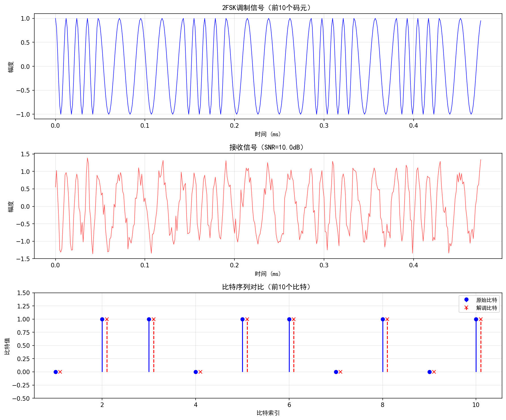
Task: Click red cross marker at bit index 3
Action: (x=154, y=319)
